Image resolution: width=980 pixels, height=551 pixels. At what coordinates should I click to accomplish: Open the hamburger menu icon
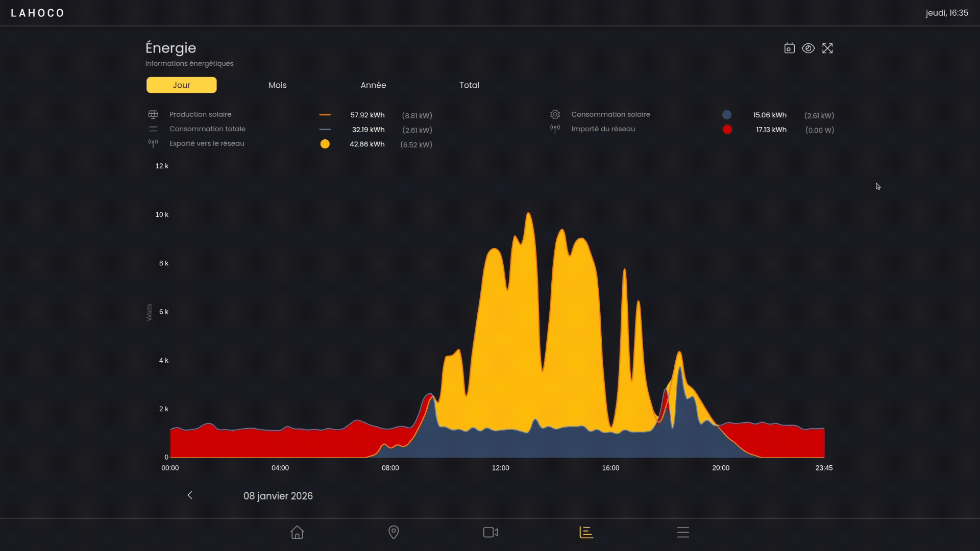point(683,532)
